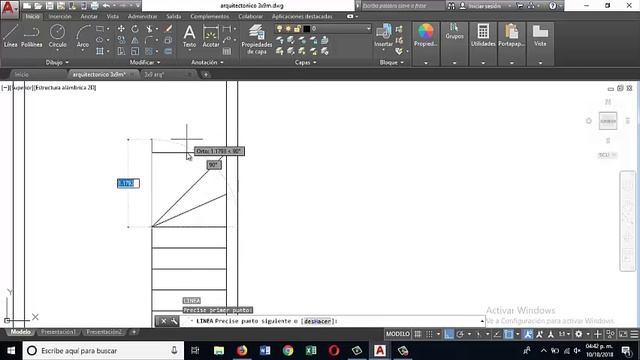640x360 pixels.
Task: Click the Estructura alámbrica 2D viewport label
Action: [65, 88]
